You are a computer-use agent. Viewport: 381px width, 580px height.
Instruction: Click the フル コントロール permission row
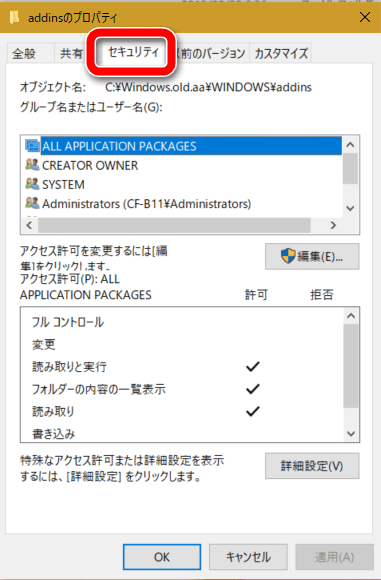click(181, 322)
